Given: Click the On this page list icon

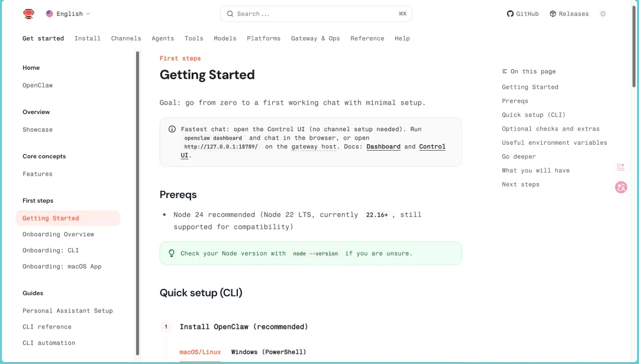Looking at the screenshot, I should pyautogui.click(x=505, y=71).
